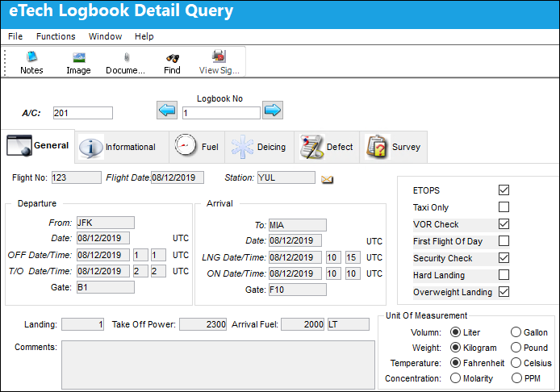Viewport: 560px width, 392px height.
Task: Click the OFF Date/Time date field
Action: pos(103,255)
